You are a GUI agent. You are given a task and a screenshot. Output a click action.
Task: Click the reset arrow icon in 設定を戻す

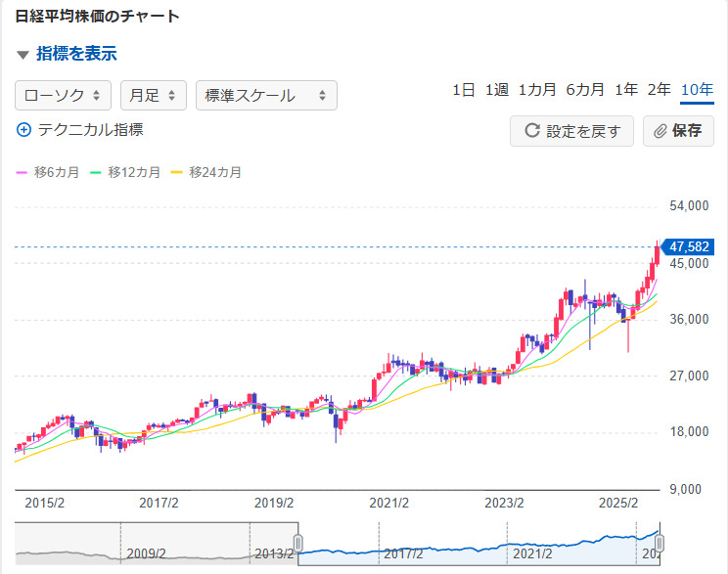(x=533, y=131)
